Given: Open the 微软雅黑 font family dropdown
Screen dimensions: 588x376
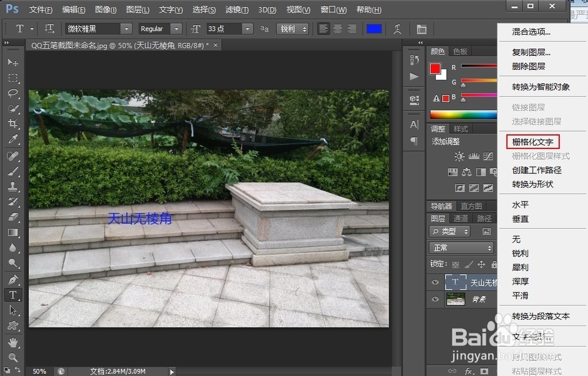Looking at the screenshot, I should tap(126, 29).
